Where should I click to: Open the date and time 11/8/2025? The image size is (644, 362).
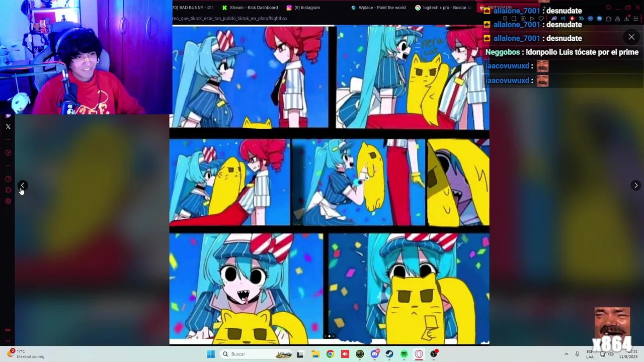(628, 354)
